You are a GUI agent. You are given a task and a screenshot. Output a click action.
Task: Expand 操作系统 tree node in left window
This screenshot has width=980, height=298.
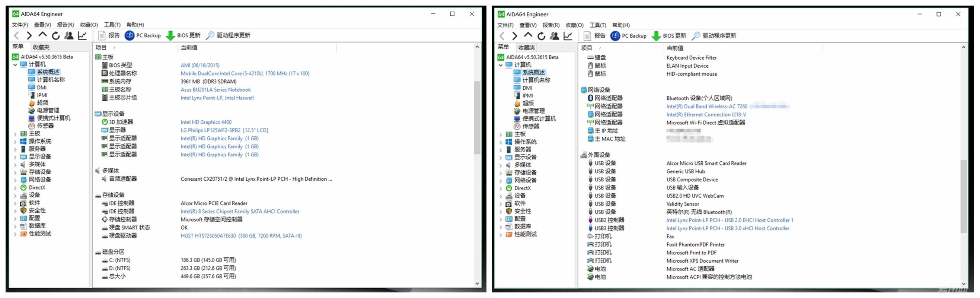[x=15, y=142]
